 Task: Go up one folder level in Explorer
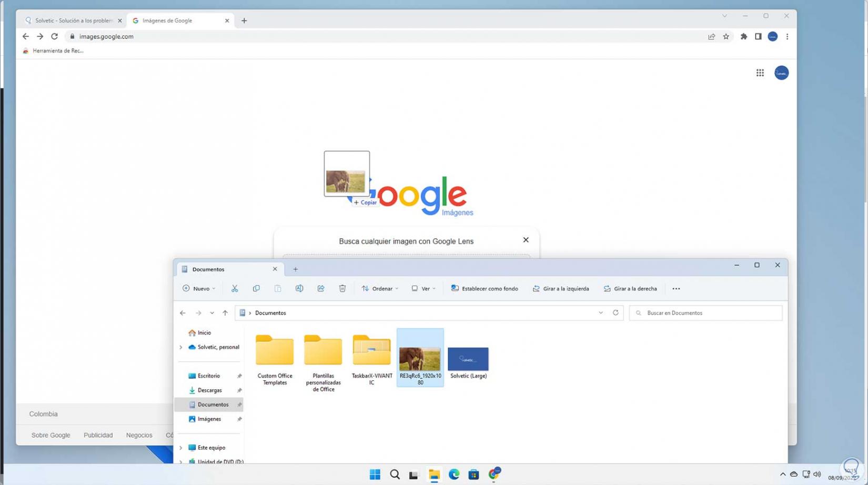225,313
